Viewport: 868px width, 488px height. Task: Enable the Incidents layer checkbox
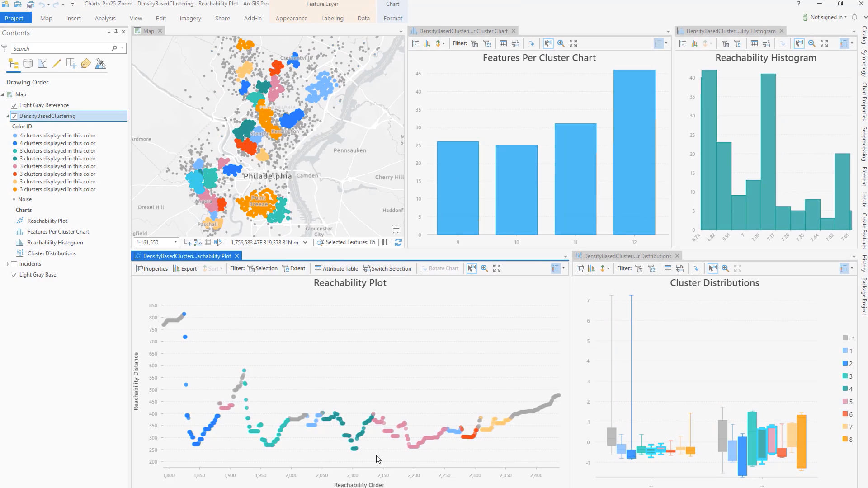point(14,264)
